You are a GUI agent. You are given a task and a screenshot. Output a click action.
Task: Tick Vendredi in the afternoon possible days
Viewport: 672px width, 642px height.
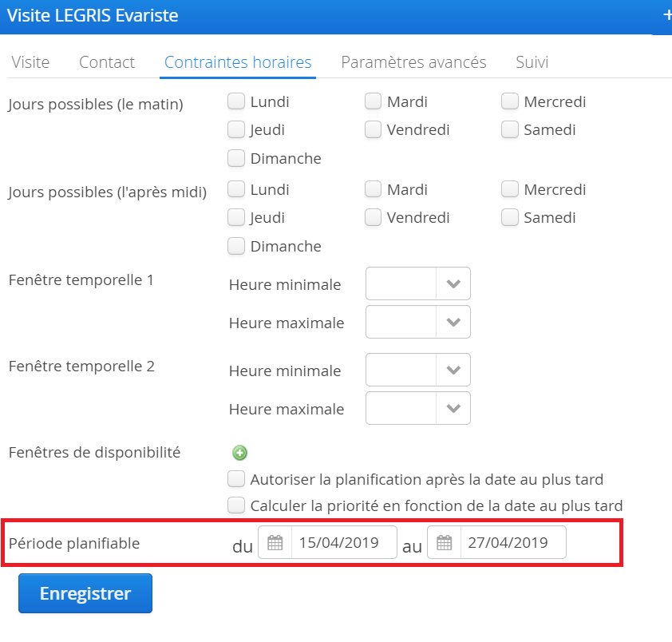click(x=373, y=217)
